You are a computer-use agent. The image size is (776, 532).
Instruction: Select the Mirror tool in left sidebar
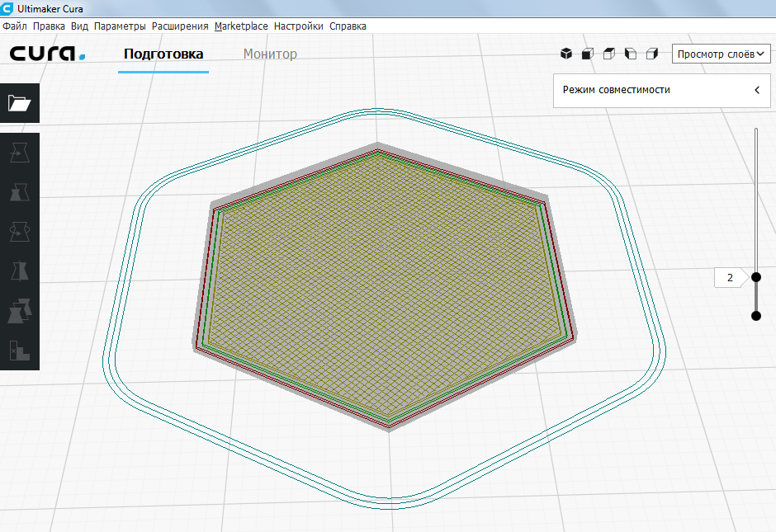[x=19, y=271]
